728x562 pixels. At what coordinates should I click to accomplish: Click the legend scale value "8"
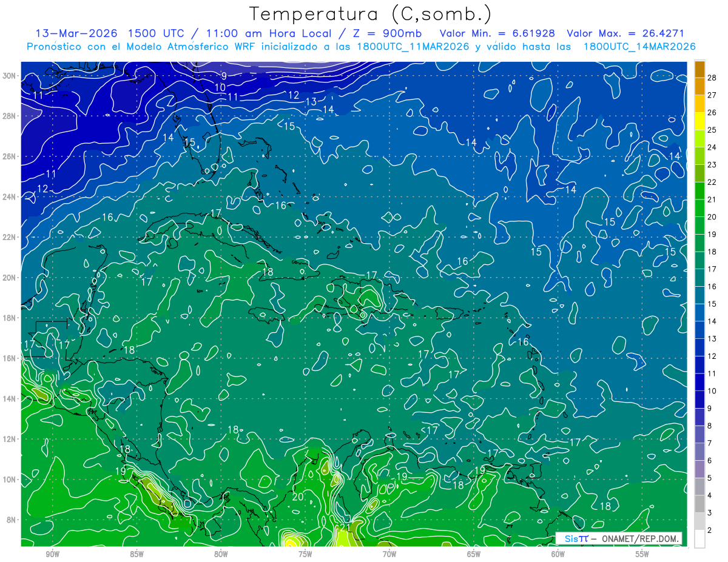coord(710,426)
